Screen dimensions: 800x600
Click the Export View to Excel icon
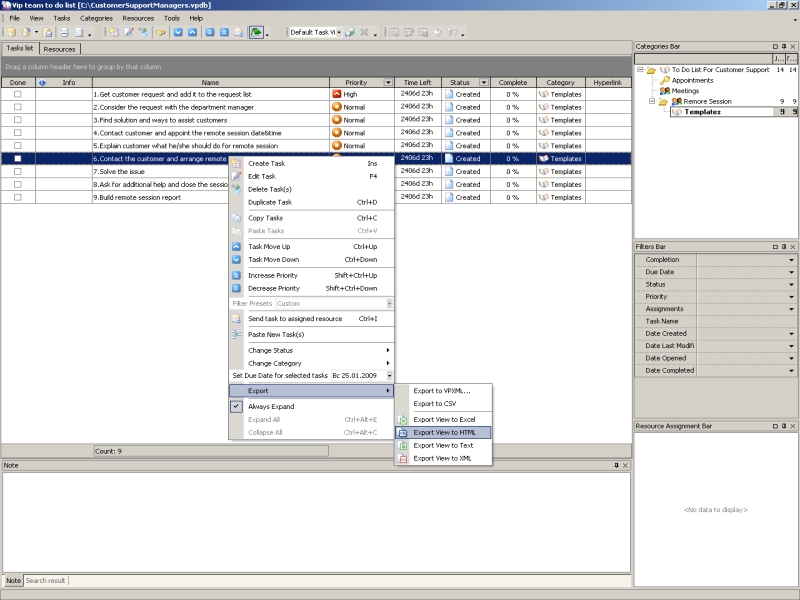(403, 419)
